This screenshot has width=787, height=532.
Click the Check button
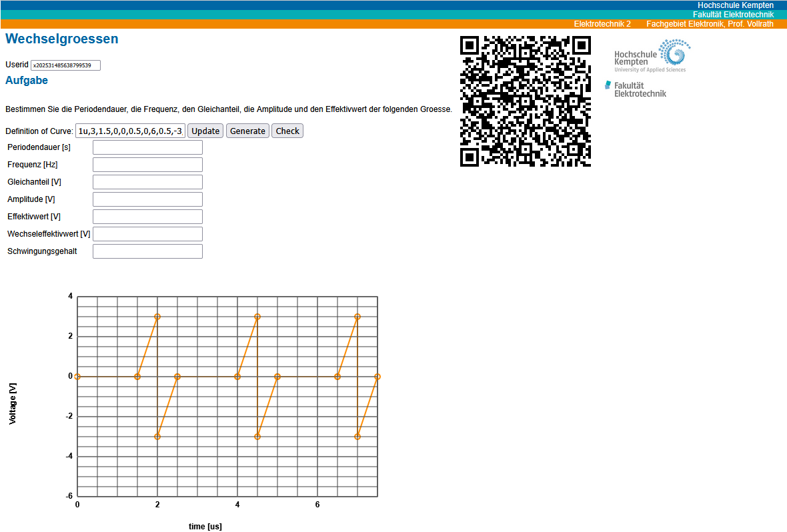point(287,131)
